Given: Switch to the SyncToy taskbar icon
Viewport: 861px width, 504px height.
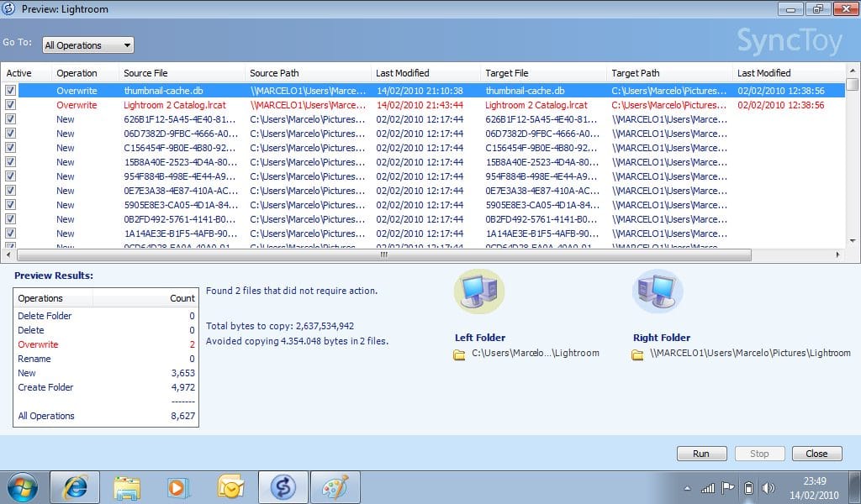Looking at the screenshot, I should (283, 487).
